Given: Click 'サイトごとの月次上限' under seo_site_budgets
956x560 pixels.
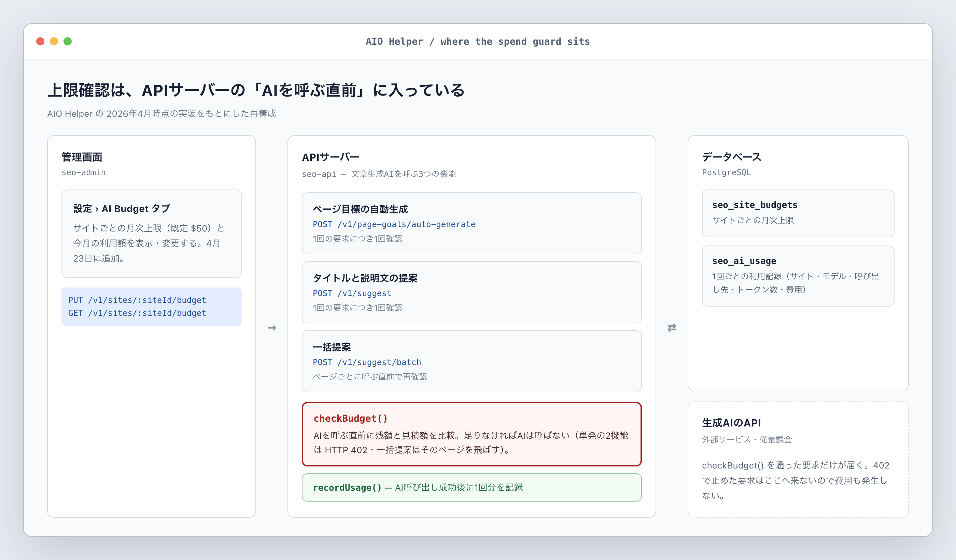Looking at the screenshot, I should click(753, 220).
